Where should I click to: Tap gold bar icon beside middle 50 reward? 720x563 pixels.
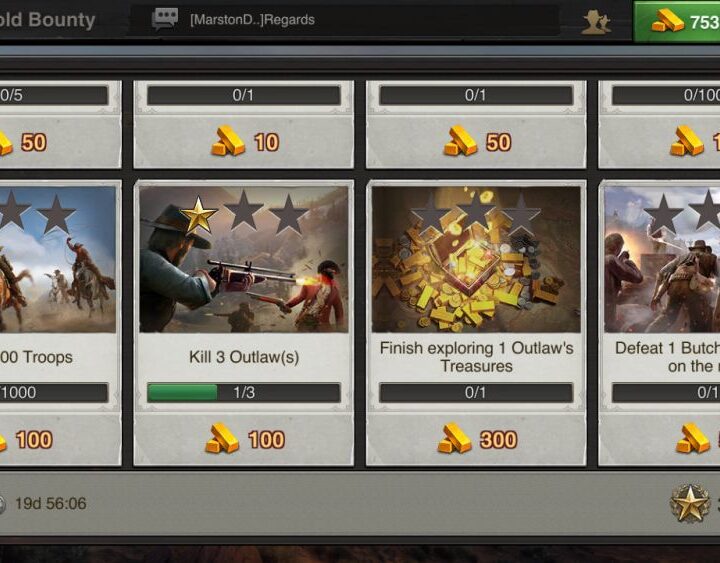461,141
